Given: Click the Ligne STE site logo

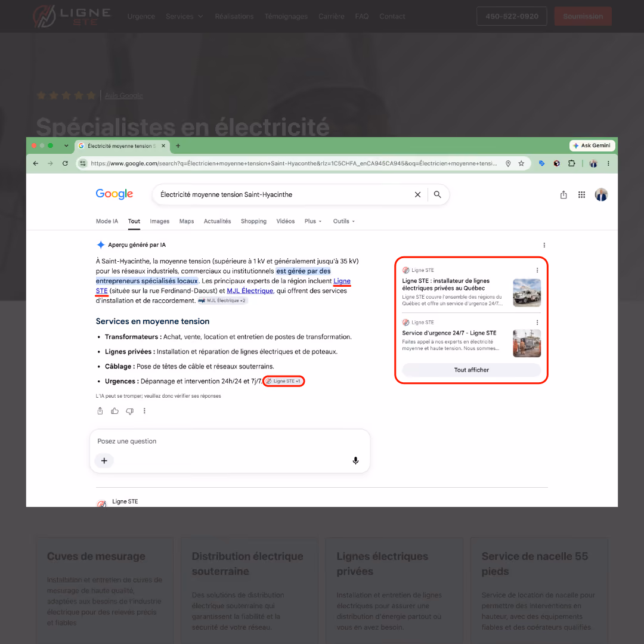Looking at the screenshot, I should pos(72,16).
